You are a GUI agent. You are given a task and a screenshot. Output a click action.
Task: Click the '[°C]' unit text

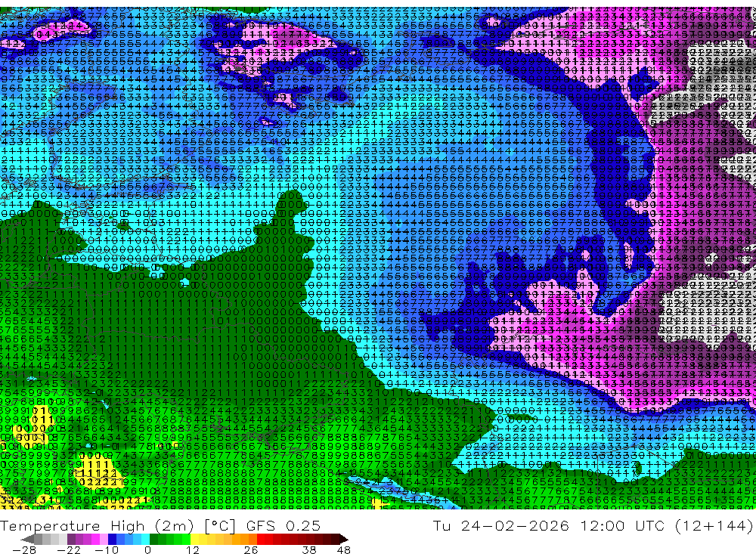coord(219,525)
